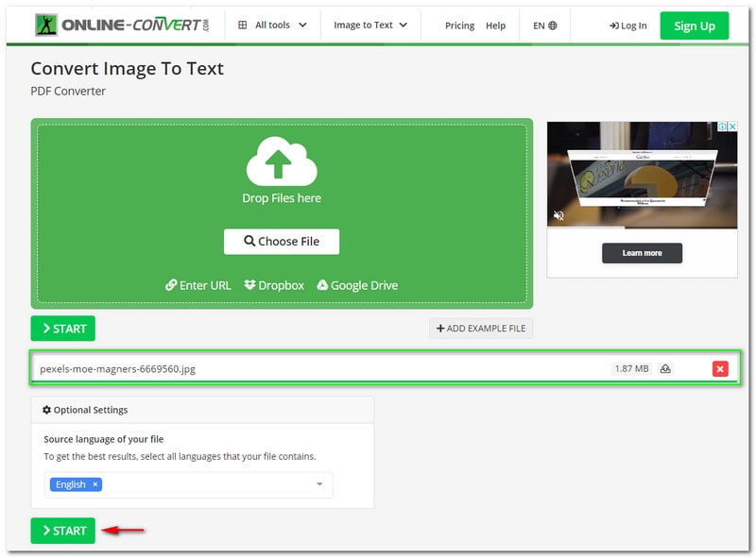The width and height of the screenshot is (756, 558).
Task: Click the red remove file button
Action: 720,368
